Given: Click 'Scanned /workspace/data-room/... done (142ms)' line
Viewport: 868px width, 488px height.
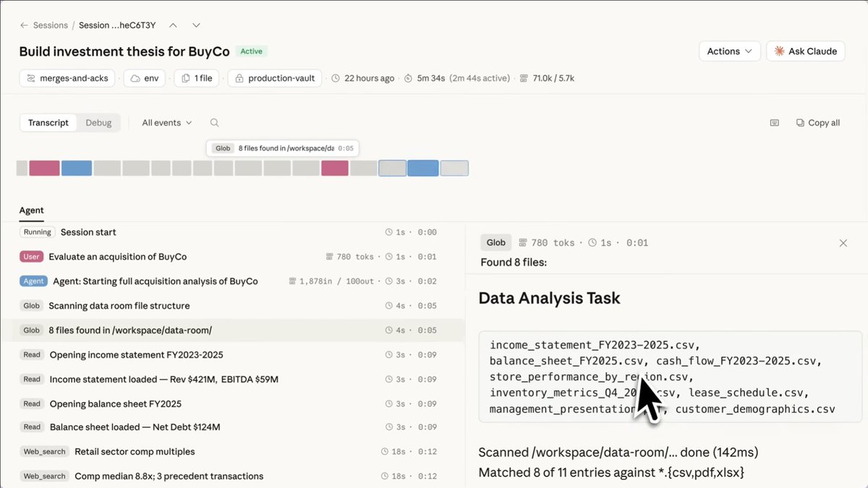Looking at the screenshot, I should click(x=618, y=453).
